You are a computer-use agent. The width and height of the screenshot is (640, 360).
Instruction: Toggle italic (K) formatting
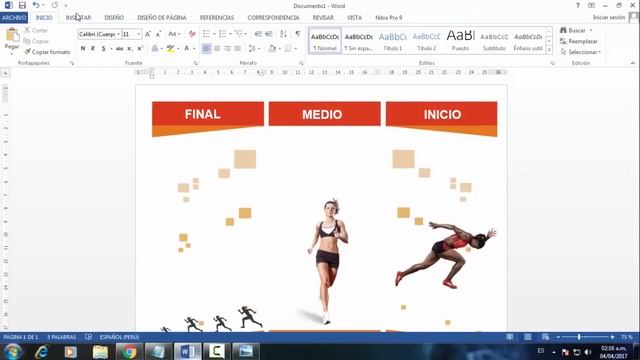coord(93,49)
